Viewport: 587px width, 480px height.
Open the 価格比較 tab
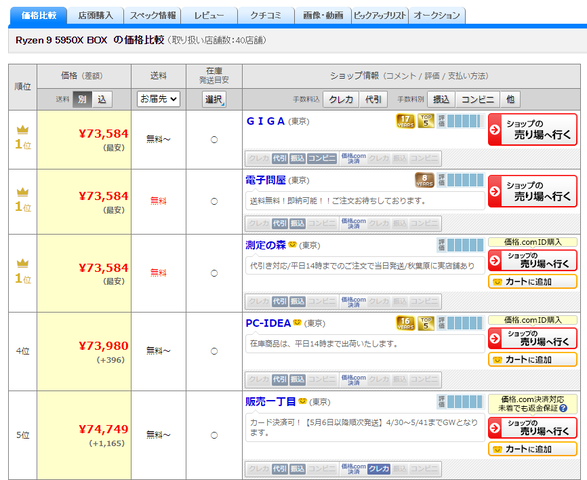39,16
